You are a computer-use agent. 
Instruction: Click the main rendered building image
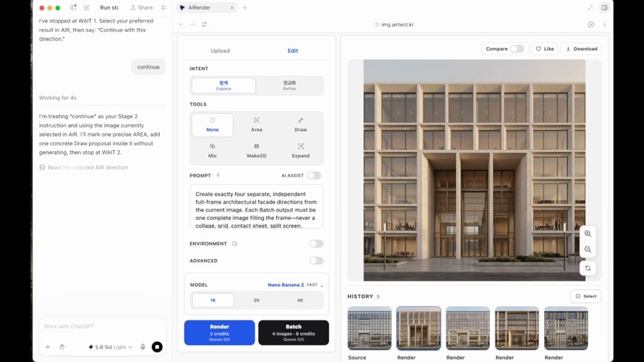tap(475, 170)
